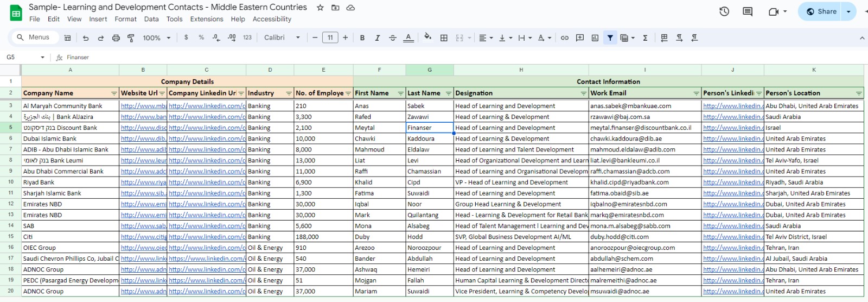This screenshot has height=302, width=868.
Task: Open filter for First Name column
Action: click(x=401, y=93)
